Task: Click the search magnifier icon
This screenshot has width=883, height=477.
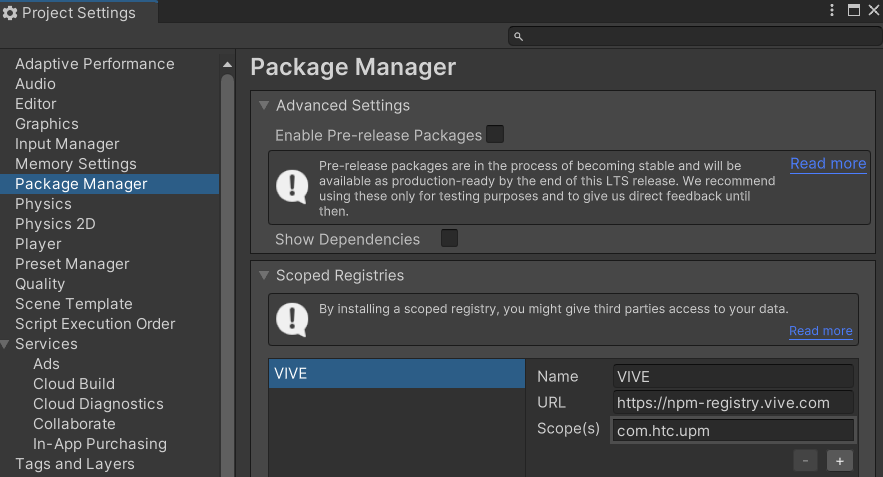Action: 518,36
